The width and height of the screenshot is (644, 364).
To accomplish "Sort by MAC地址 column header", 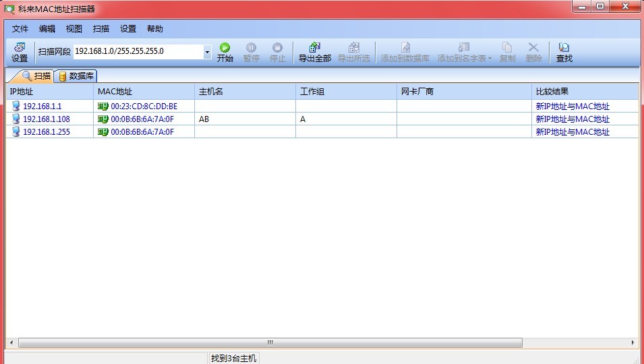I will tap(144, 91).
